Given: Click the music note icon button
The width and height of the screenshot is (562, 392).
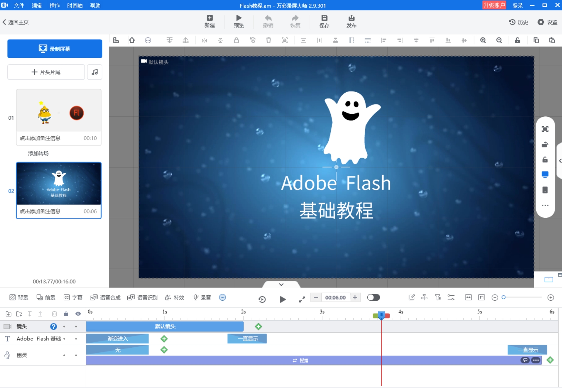Looking at the screenshot, I should tap(95, 72).
